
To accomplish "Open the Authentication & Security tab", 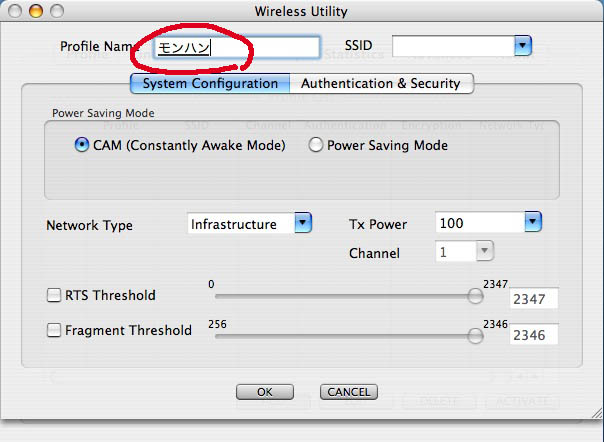I will point(380,84).
